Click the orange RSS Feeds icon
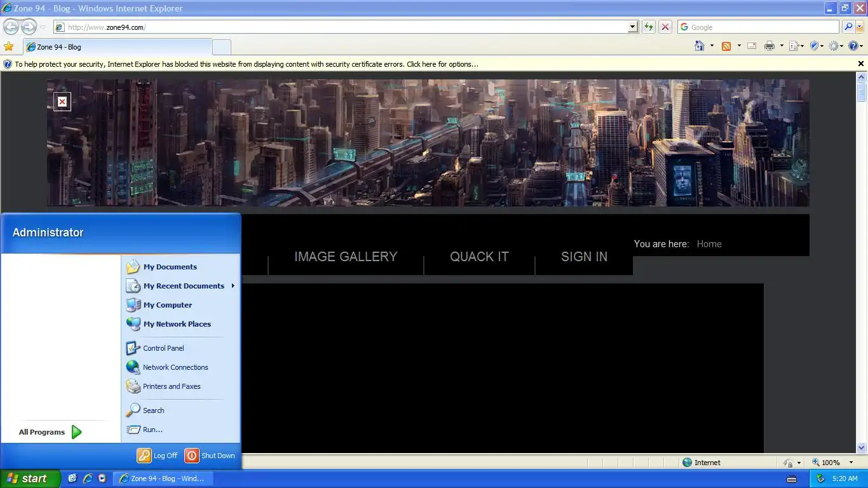The height and width of the screenshot is (488, 868). pyautogui.click(x=726, y=46)
